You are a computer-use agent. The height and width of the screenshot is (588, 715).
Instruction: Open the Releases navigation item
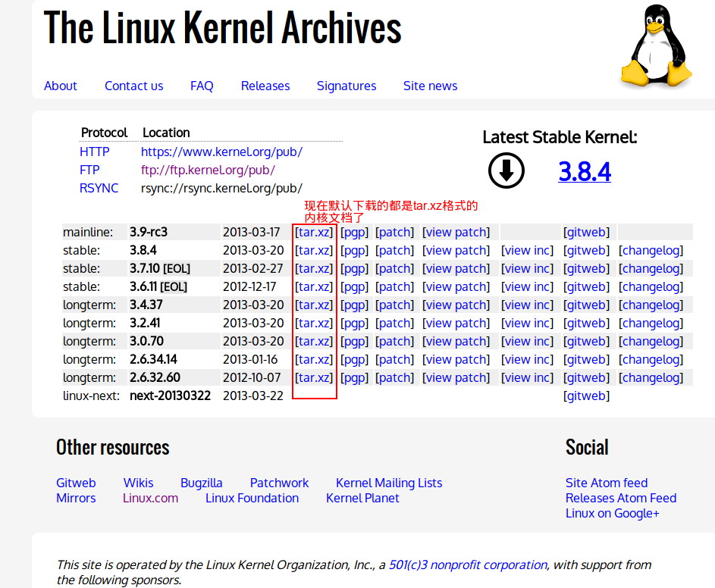pyautogui.click(x=265, y=86)
